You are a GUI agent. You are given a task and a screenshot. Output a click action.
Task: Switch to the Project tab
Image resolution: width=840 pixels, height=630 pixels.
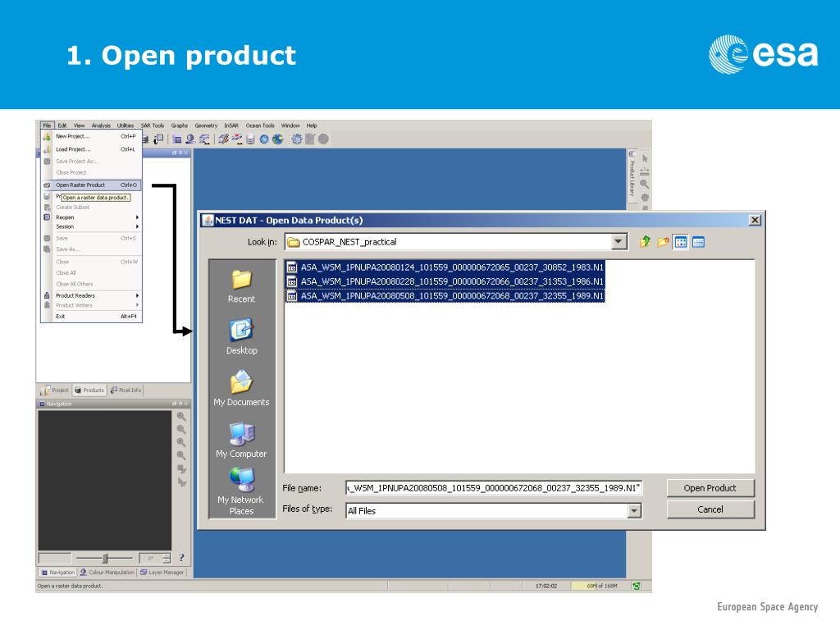(55, 390)
